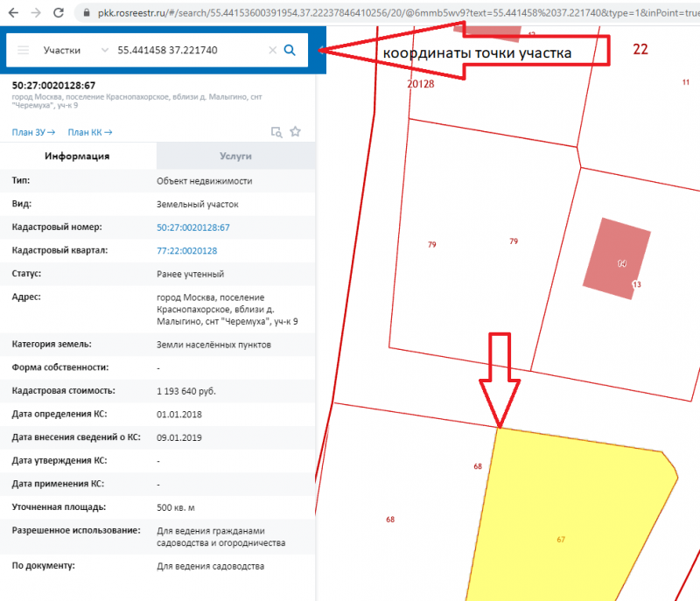Click the browser forward arrow

click(34, 13)
